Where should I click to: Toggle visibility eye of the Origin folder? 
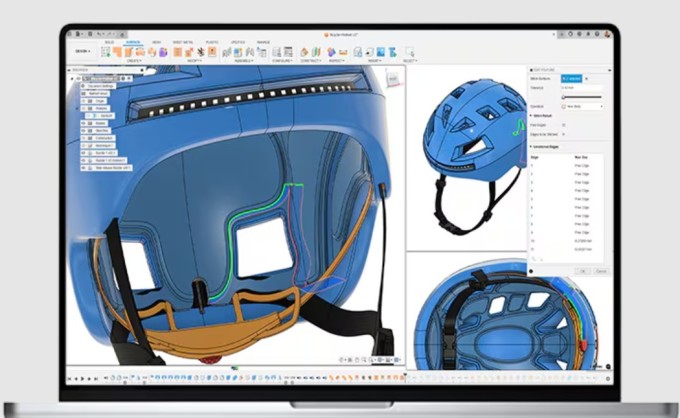pyautogui.click(x=83, y=101)
